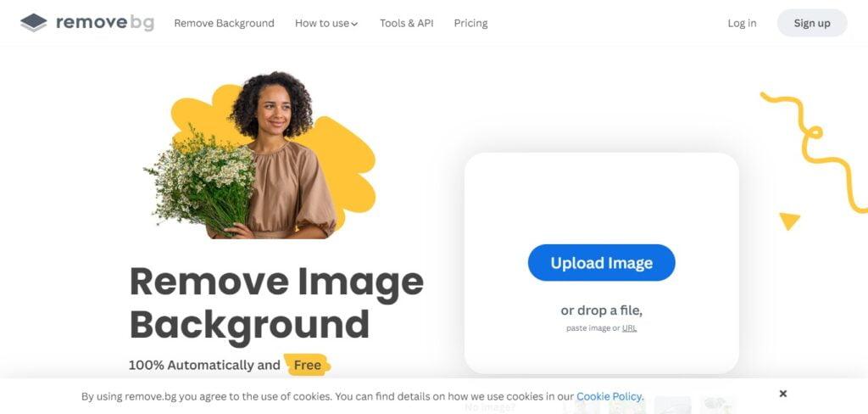Click the Remove Image Background heading
This screenshot has height=414, width=868.
coord(276,302)
